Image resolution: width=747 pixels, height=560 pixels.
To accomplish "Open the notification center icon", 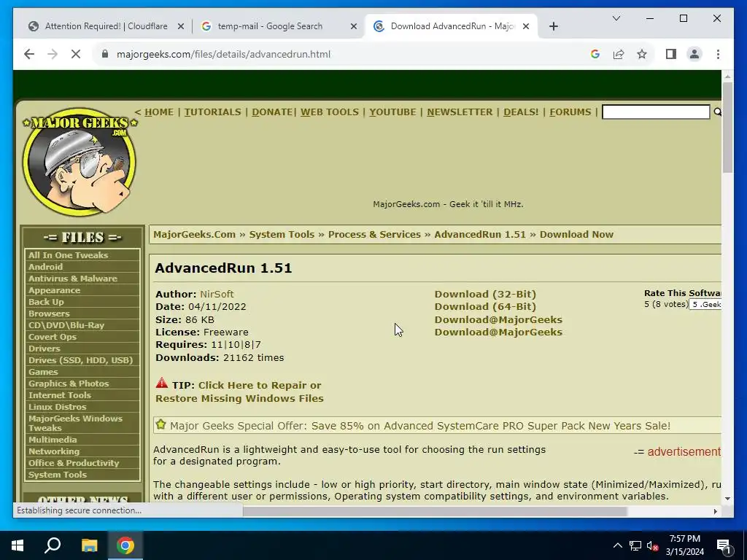I will tap(724, 545).
